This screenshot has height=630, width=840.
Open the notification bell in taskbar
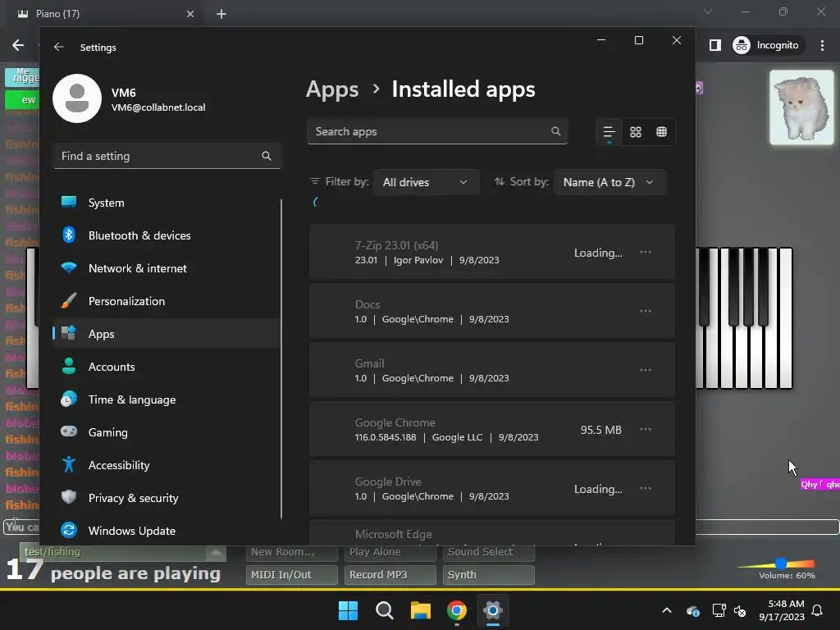point(818,610)
